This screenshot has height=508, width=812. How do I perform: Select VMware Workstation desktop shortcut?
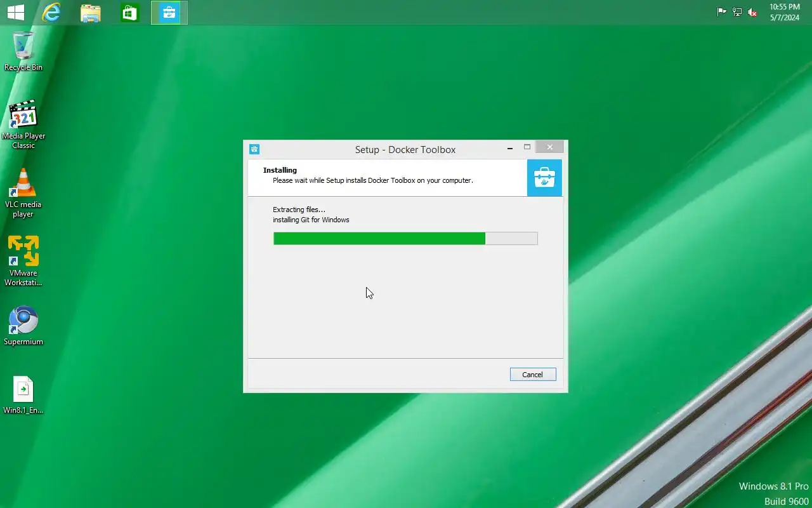23,261
